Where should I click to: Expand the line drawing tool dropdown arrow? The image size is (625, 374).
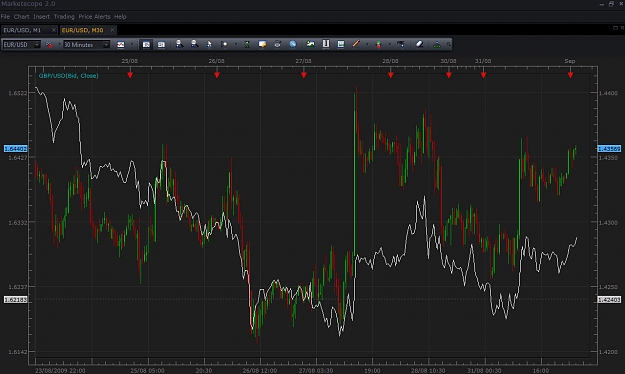pos(367,45)
